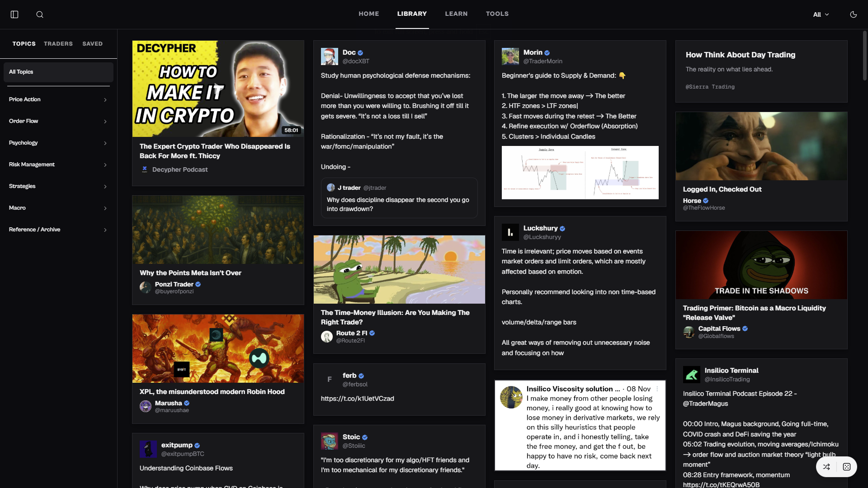
Task: Click ferb's F avatar
Action: click(x=330, y=380)
